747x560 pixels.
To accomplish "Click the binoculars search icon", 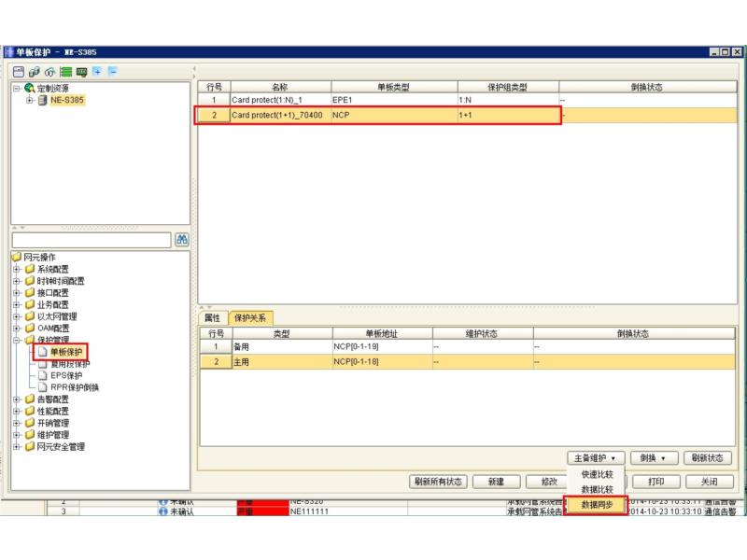I will [182, 240].
